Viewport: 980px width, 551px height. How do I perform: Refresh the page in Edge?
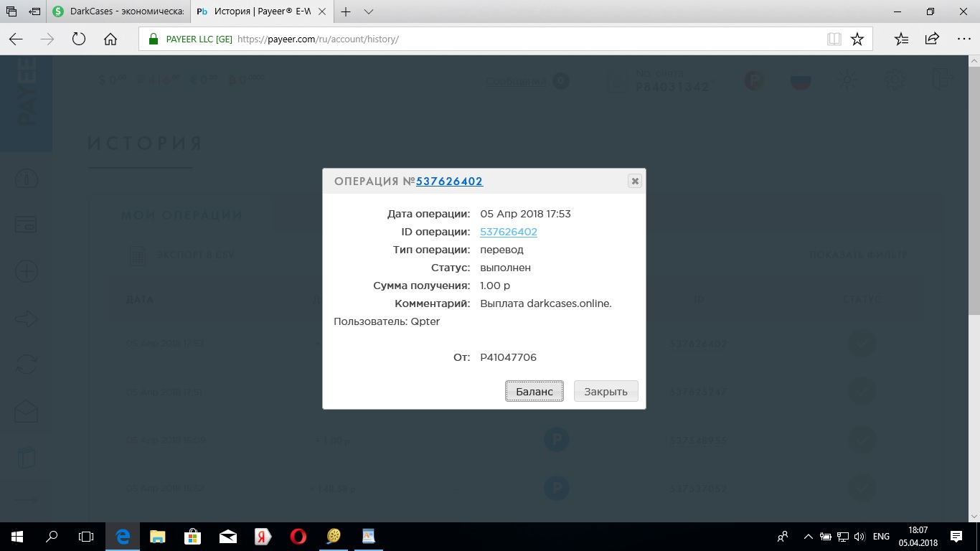79,39
